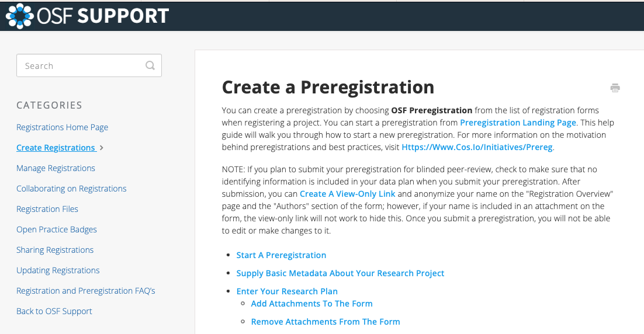
Task: Click the OSF Support logo icon
Action: 20,16
